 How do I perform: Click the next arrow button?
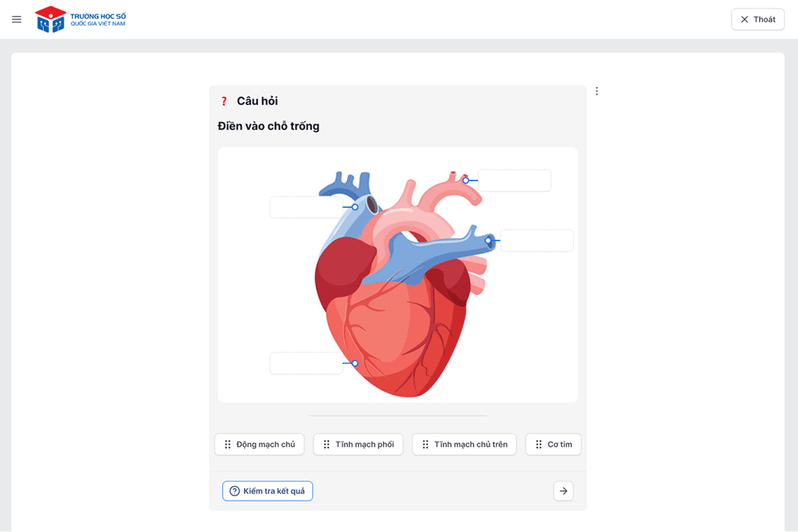(563, 491)
